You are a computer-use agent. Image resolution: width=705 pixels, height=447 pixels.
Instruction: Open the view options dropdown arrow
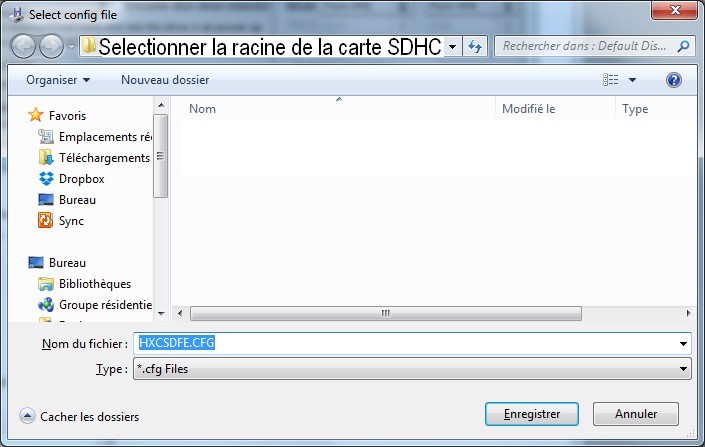(x=632, y=80)
